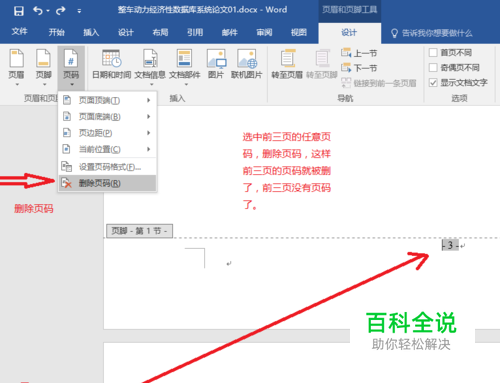Click the 文档信息 icon

pyautogui.click(x=150, y=58)
